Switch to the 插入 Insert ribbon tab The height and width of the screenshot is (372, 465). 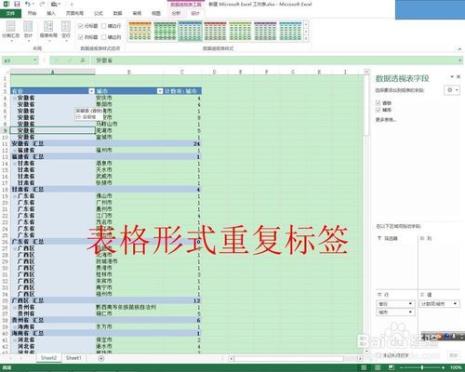click(x=51, y=13)
